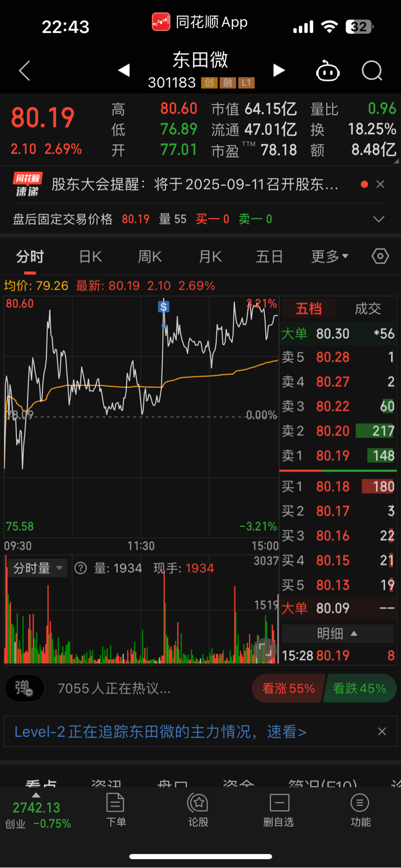Expand after-hours fixed price trading row

coord(379,219)
